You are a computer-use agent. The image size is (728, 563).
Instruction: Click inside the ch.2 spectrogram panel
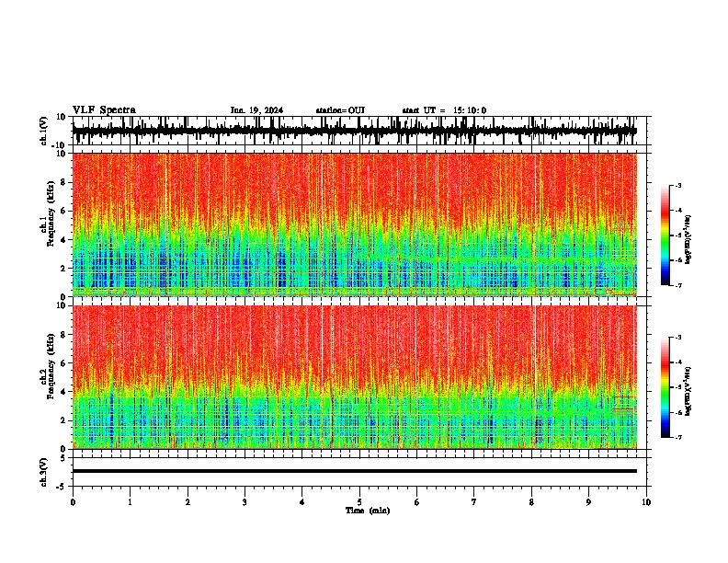(x=355, y=377)
